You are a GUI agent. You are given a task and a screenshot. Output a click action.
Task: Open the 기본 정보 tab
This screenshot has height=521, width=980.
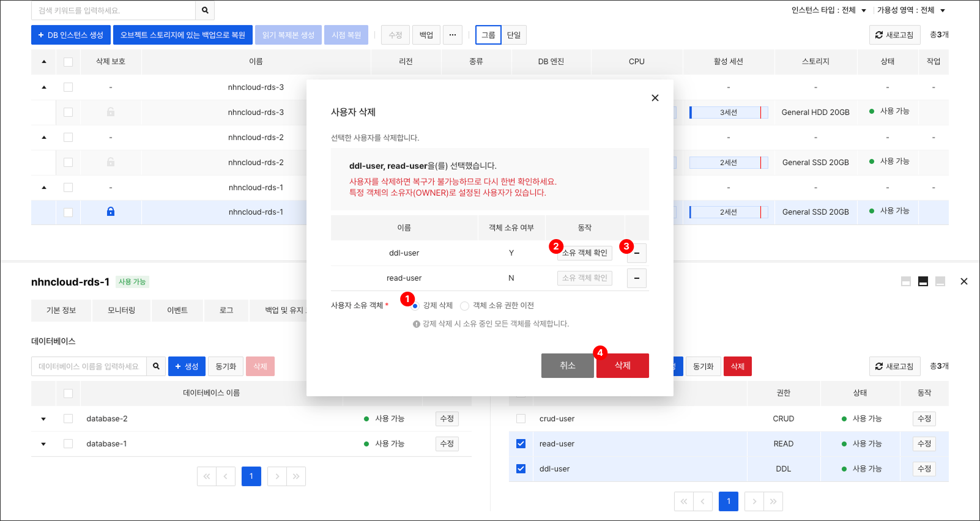[61, 311]
